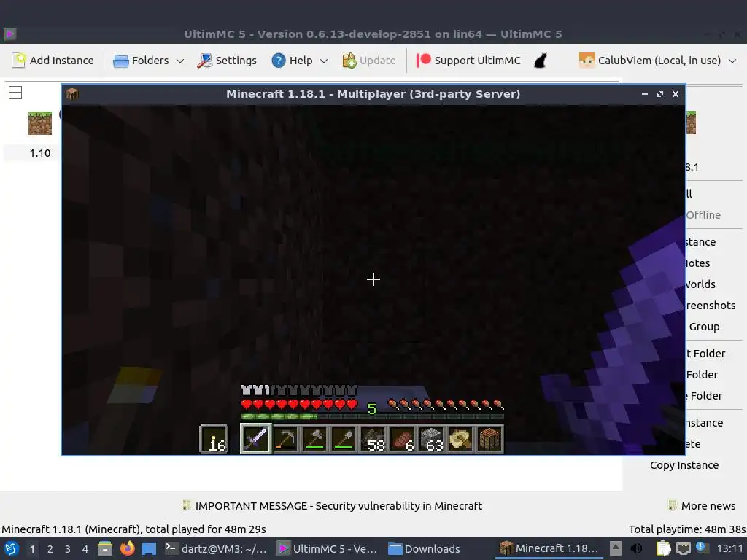The image size is (747, 560).
Task: Click the armor points bar
Action: coord(299,391)
